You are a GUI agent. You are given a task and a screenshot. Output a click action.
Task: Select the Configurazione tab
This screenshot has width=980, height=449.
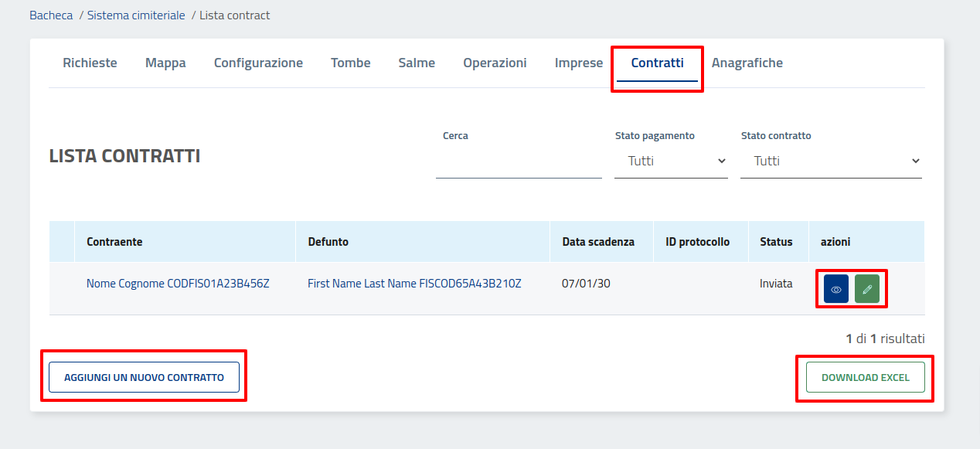258,63
